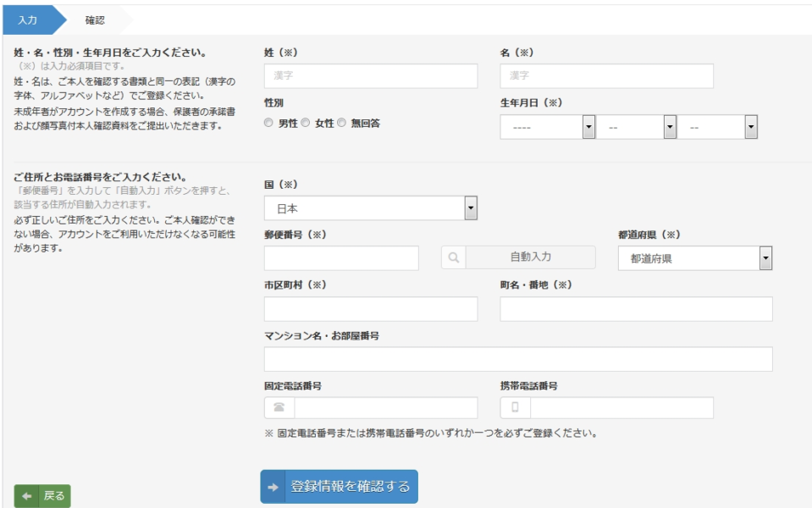Click the mobile phone icon
The width and height of the screenshot is (812, 508).
point(515,407)
